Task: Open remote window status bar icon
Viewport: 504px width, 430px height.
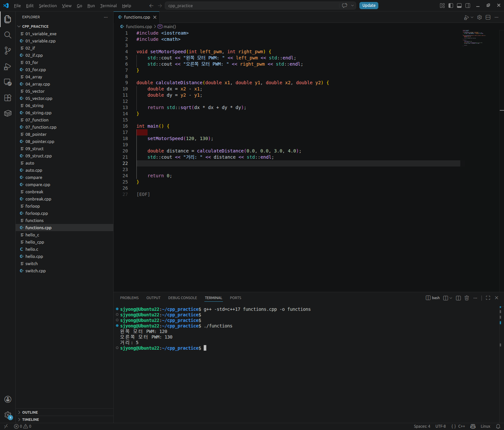Action: click(x=6, y=426)
